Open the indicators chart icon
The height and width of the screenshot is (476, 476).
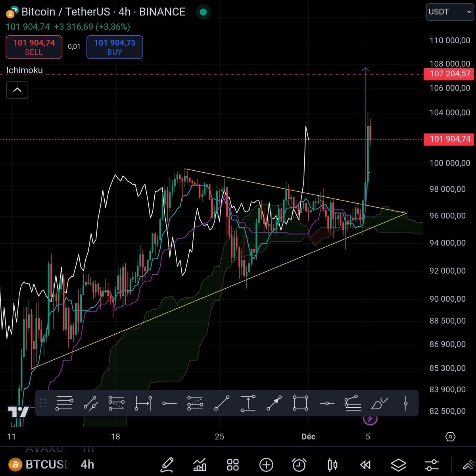click(200, 464)
